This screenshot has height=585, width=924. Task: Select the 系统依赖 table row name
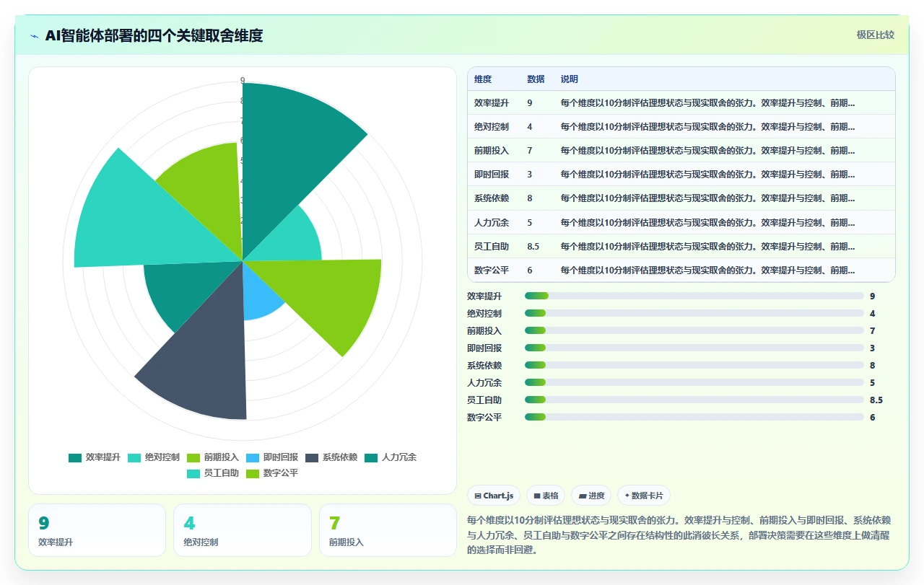pyautogui.click(x=492, y=198)
